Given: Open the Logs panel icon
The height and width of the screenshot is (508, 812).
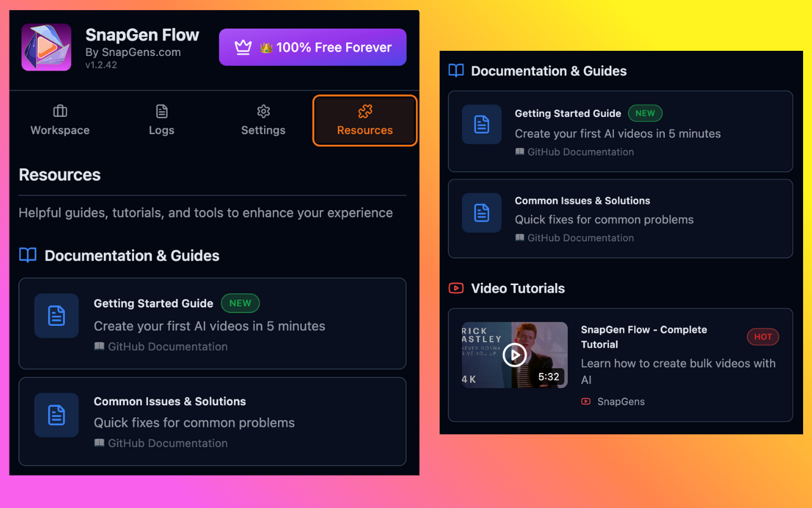Looking at the screenshot, I should click(161, 110).
